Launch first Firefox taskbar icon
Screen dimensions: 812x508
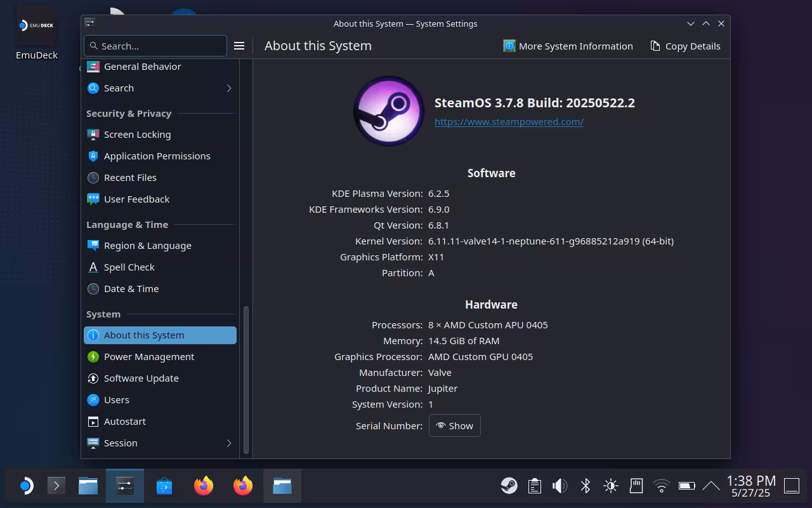[204, 486]
